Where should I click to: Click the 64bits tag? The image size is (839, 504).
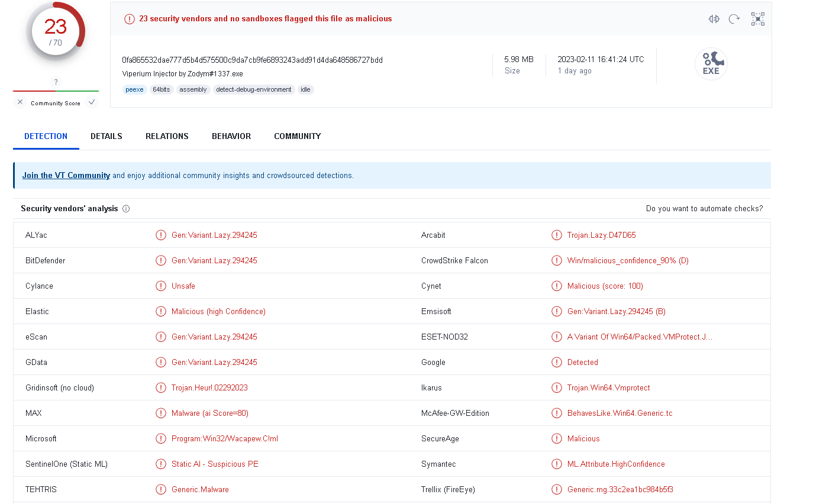pyautogui.click(x=161, y=89)
